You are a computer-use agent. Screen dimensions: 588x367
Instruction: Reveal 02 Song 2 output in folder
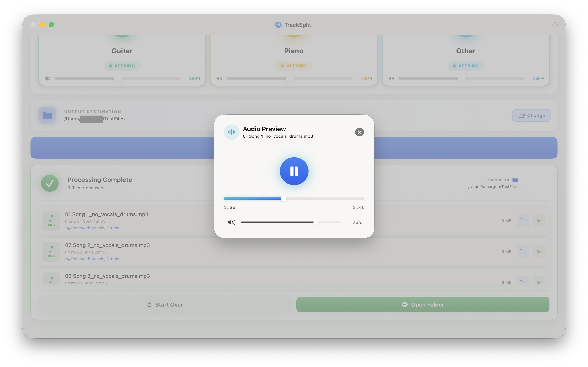pos(523,251)
